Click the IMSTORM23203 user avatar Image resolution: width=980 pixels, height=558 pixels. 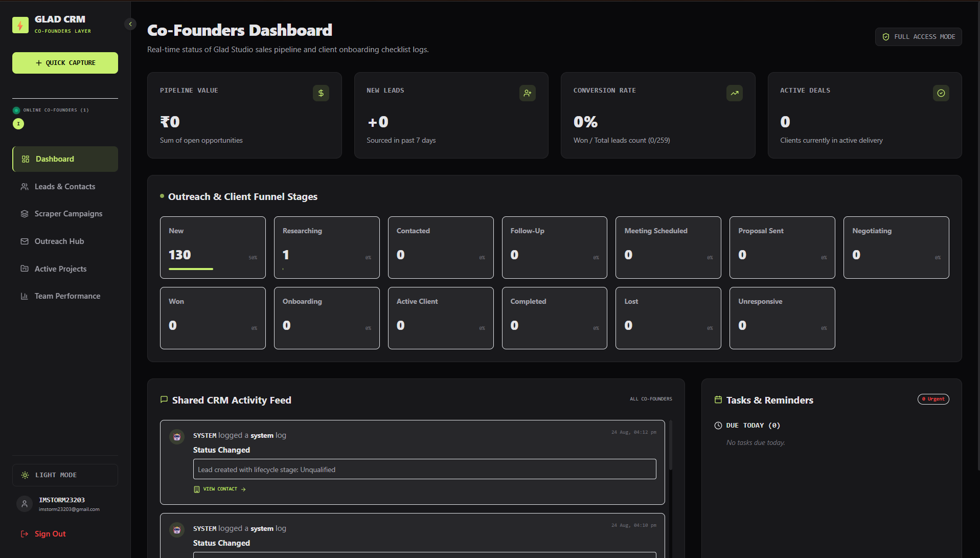(x=25, y=504)
